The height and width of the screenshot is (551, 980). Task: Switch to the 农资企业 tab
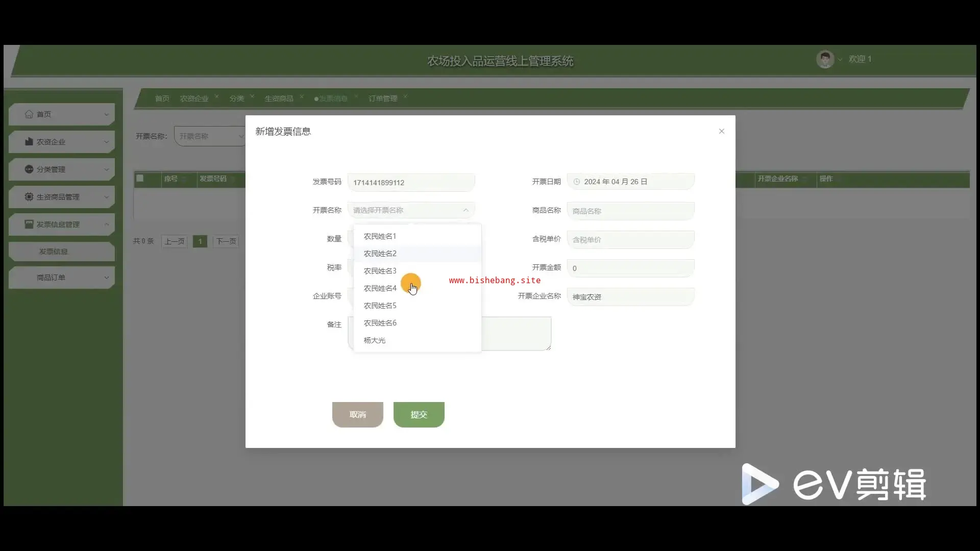pos(194,98)
